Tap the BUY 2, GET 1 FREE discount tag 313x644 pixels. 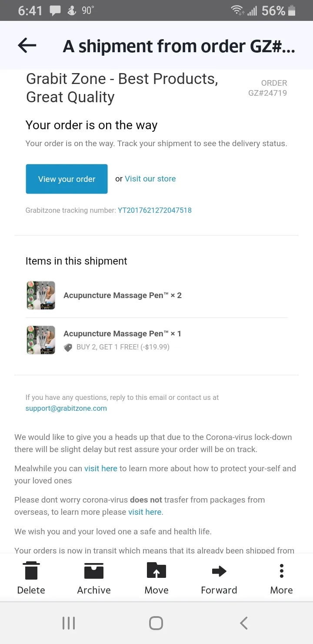click(x=117, y=347)
